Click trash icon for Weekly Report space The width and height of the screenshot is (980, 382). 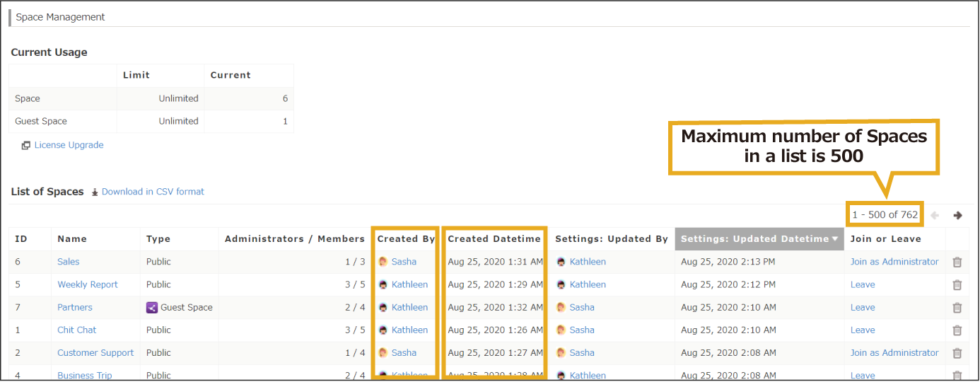(x=957, y=284)
